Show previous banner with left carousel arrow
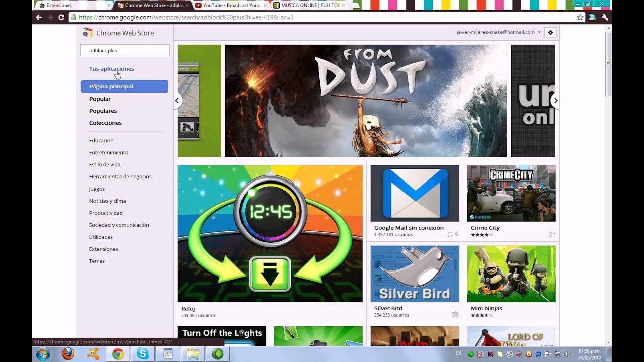 click(x=177, y=101)
